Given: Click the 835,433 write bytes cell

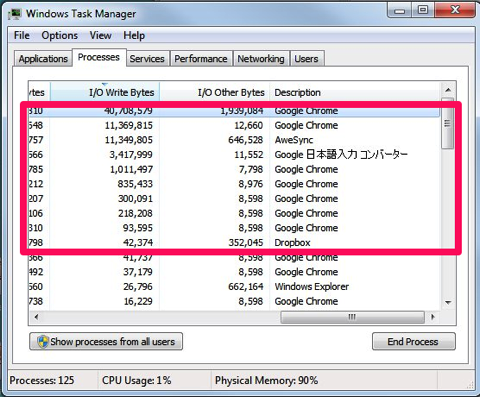Looking at the screenshot, I should coord(135,184).
